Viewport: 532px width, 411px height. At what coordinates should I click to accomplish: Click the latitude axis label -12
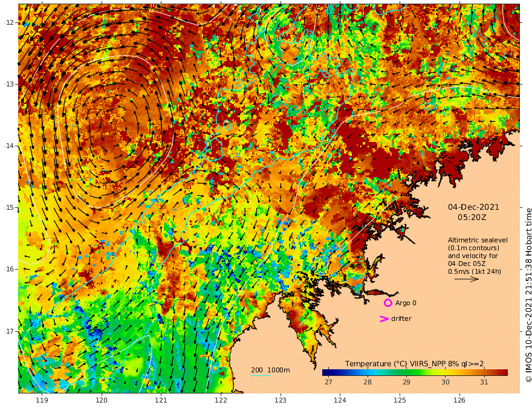coord(9,22)
